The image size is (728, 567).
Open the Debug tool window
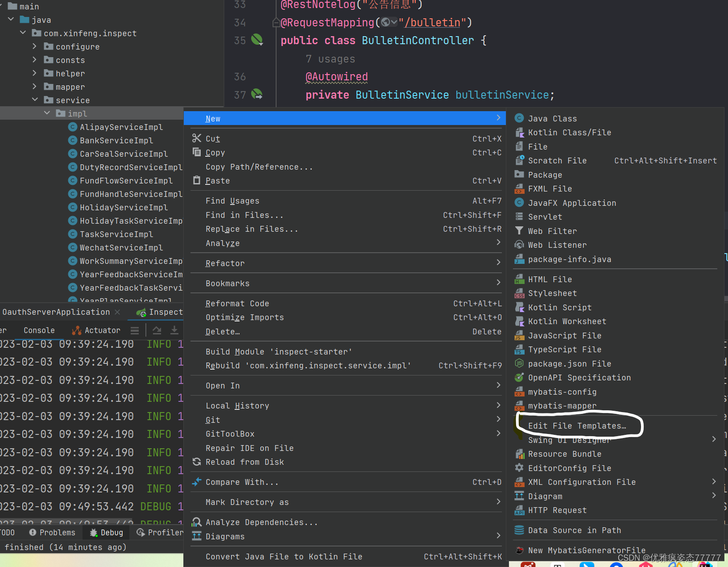click(x=107, y=533)
